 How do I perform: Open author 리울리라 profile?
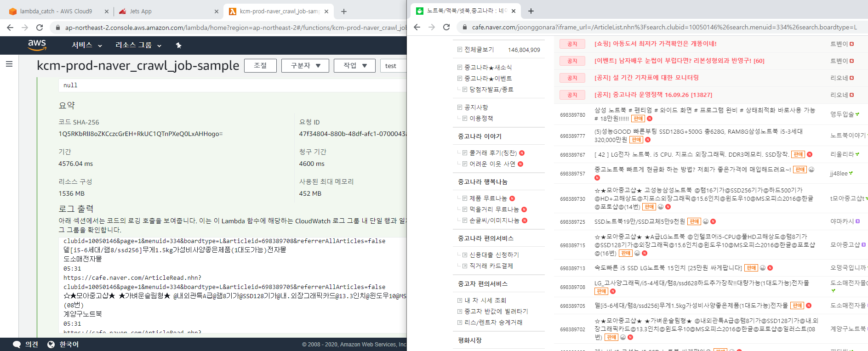pyautogui.click(x=842, y=154)
